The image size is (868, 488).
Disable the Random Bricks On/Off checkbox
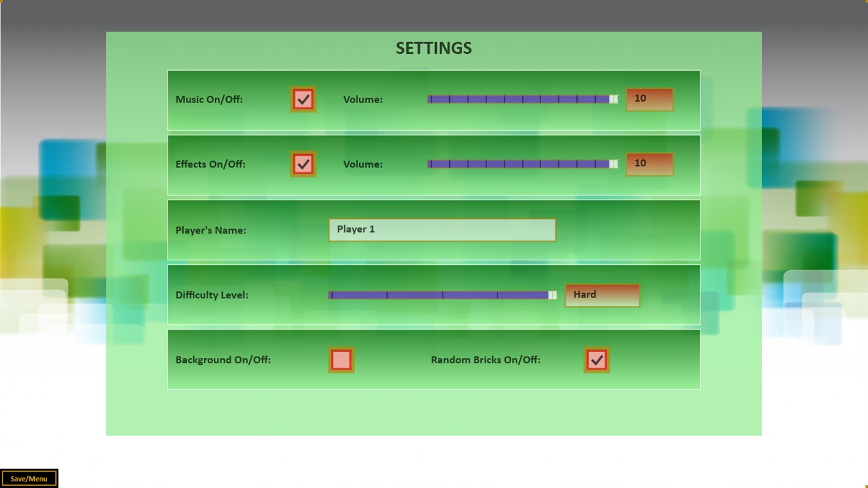tap(596, 360)
